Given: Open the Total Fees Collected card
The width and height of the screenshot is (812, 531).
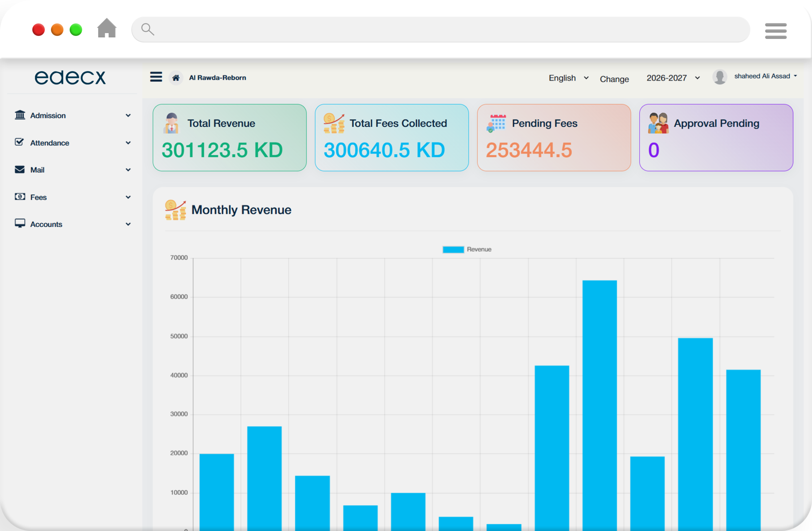Looking at the screenshot, I should tap(392, 138).
